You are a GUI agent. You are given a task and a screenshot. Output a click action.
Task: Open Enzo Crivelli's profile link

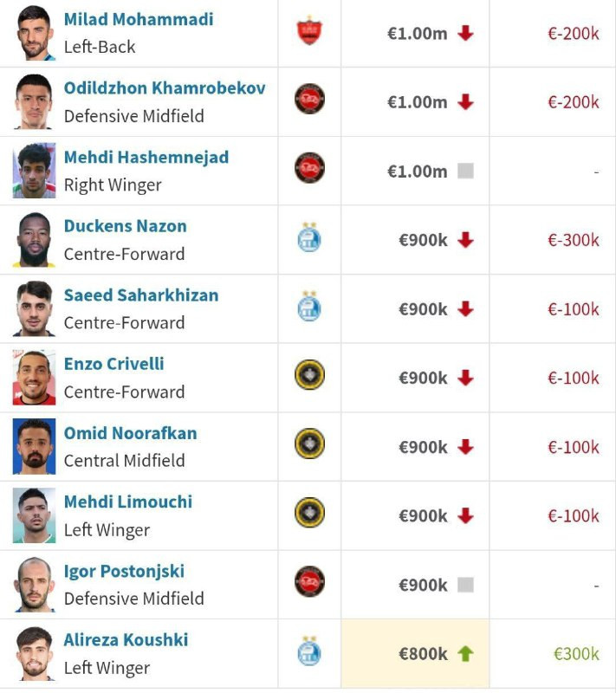(114, 364)
